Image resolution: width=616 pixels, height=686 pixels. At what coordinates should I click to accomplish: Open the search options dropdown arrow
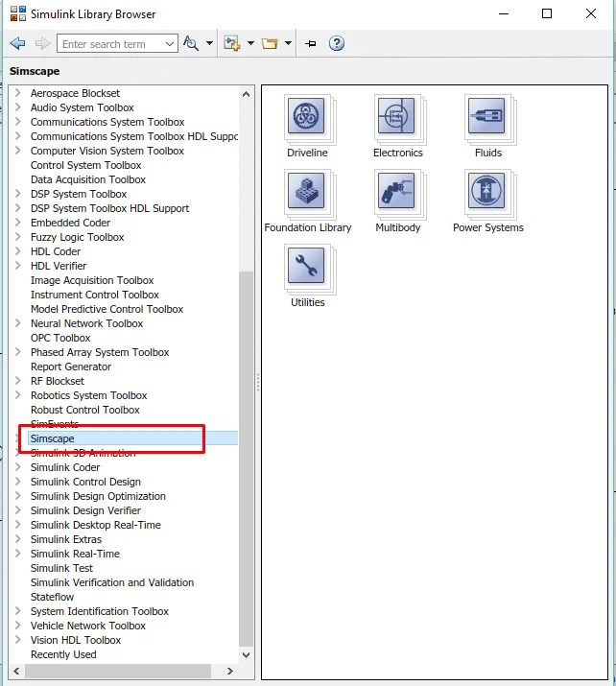click(x=209, y=43)
